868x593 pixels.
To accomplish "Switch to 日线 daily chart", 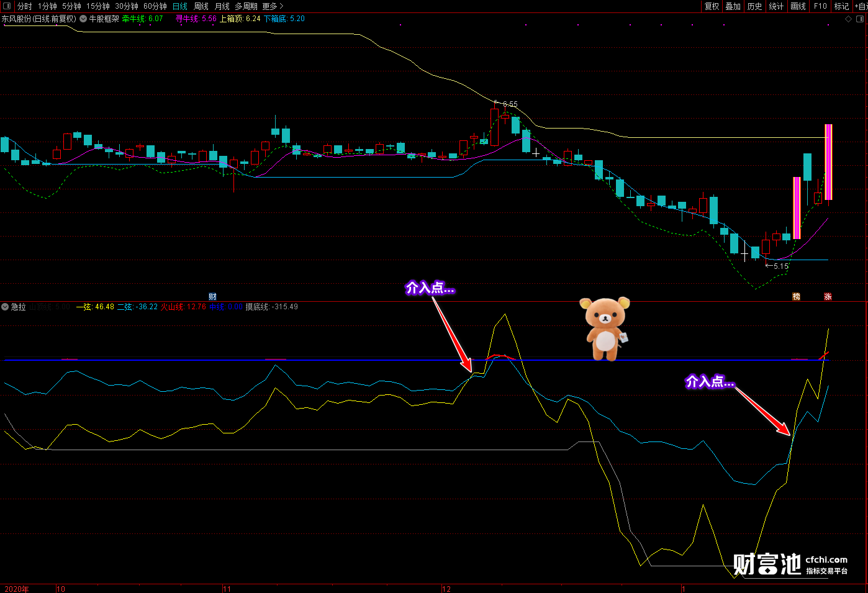I will [180, 6].
